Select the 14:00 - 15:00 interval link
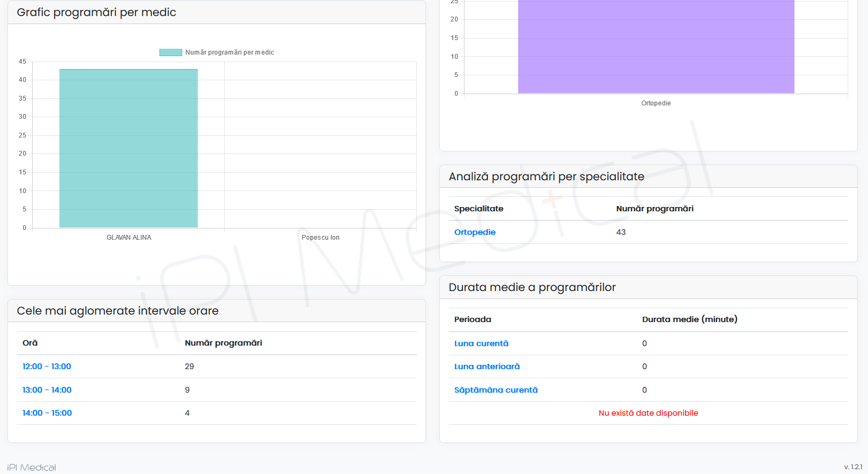Screen dimensions: 868x474 47,413
